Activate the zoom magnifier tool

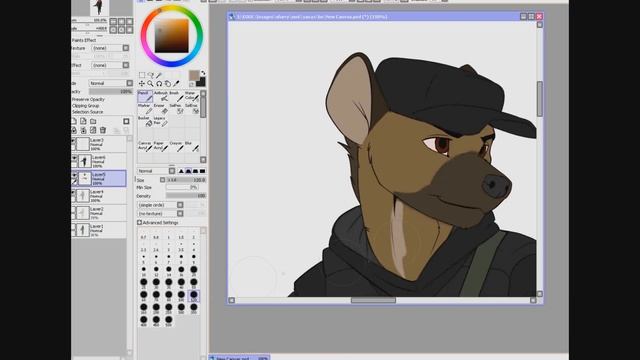tap(150, 84)
